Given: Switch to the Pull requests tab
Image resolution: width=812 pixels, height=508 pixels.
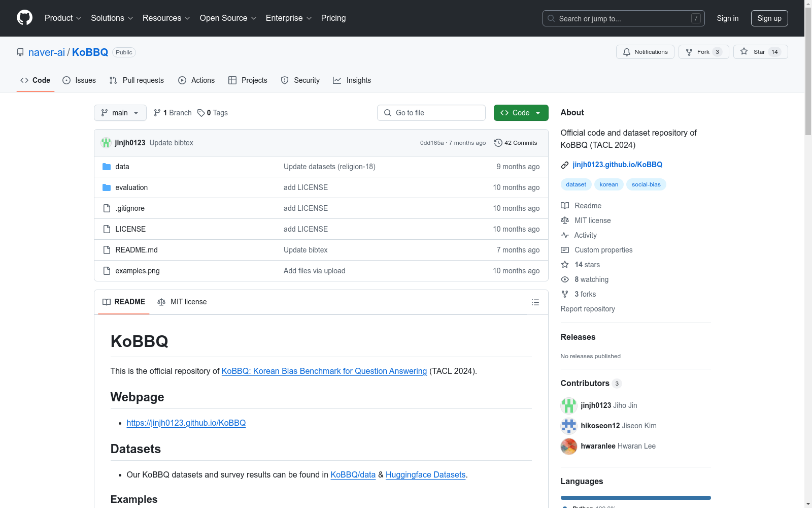Looking at the screenshot, I should click(x=137, y=80).
